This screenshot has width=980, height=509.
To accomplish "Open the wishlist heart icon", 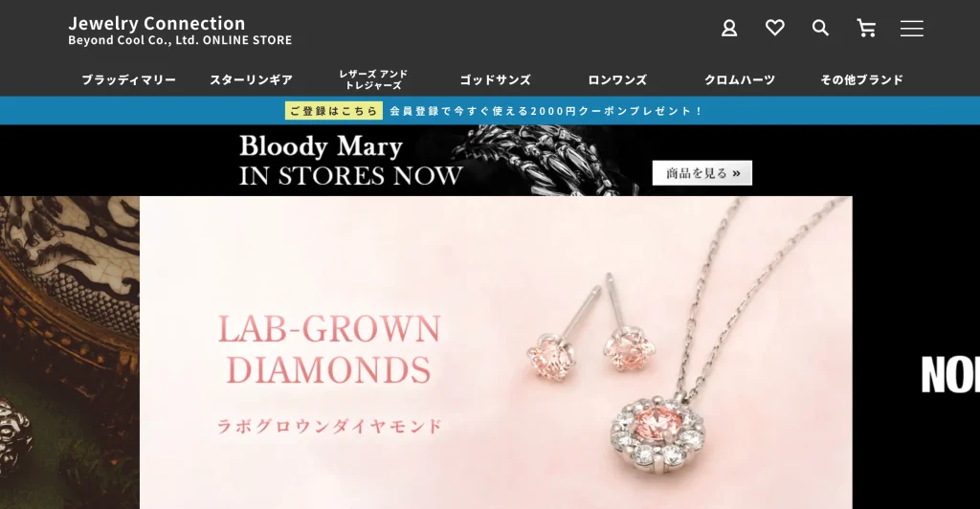I will coord(774,28).
